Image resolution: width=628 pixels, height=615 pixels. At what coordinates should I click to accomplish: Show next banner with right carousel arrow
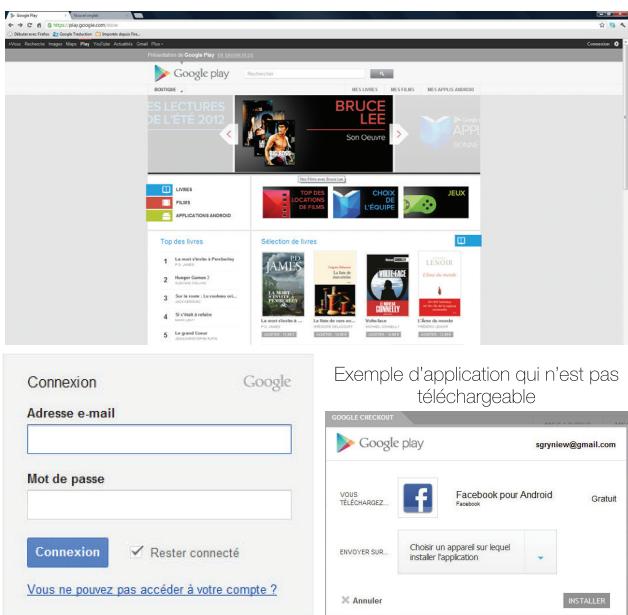click(399, 134)
